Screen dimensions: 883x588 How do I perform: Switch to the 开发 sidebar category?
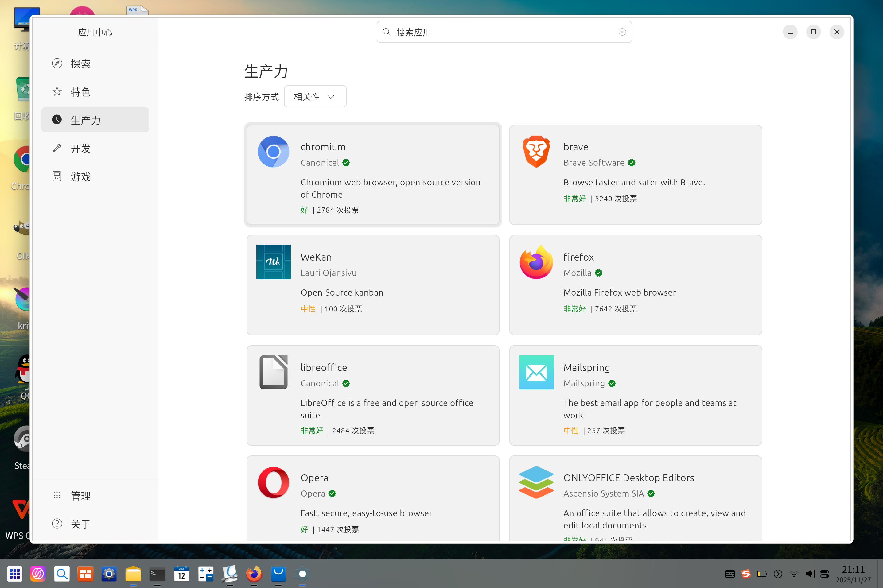tap(95, 148)
